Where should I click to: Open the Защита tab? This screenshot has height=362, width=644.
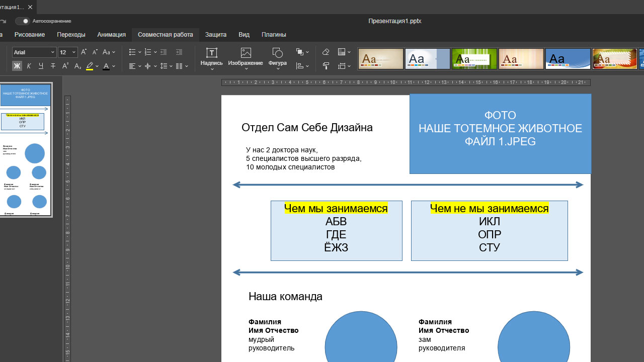coord(216,35)
